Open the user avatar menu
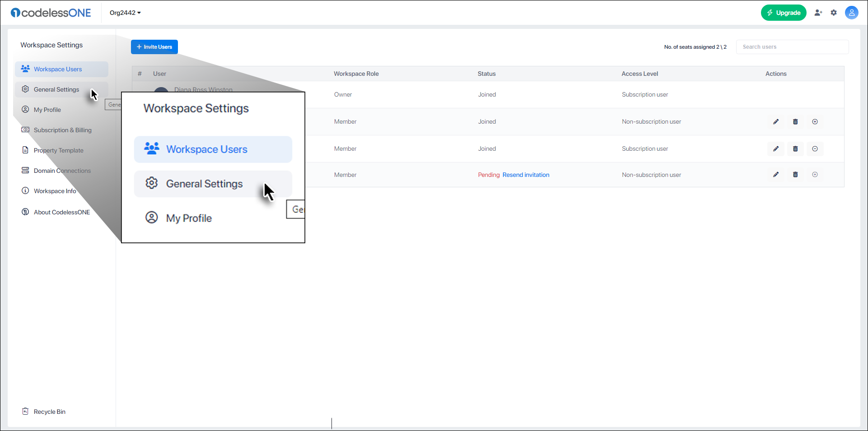Screen dimensions: 868x431 coord(852,13)
